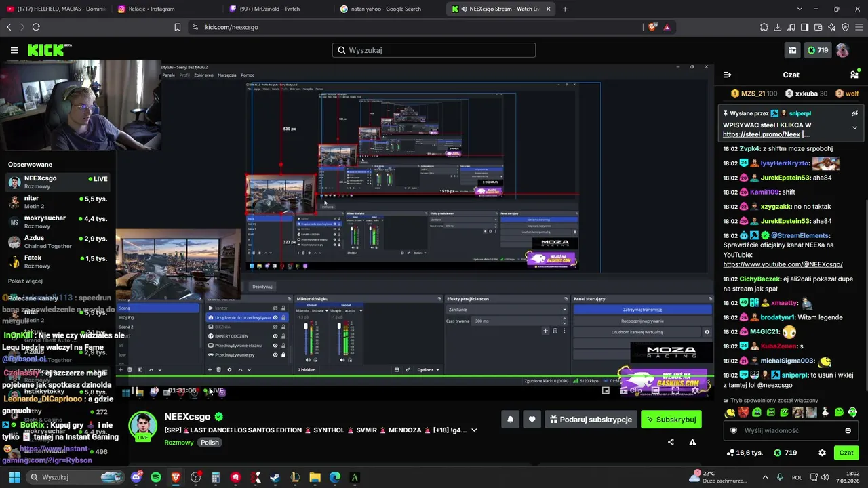Toggle visibility of Przechwytywanie gry source

pos(275,355)
